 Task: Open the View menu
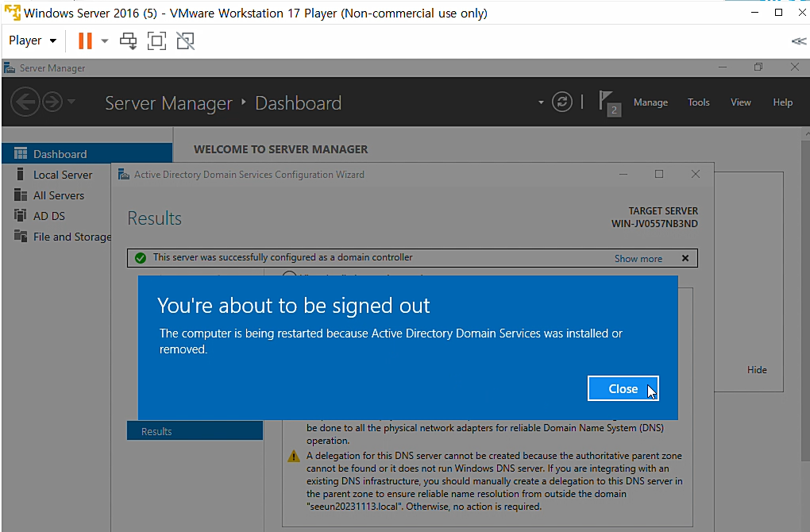click(x=740, y=102)
